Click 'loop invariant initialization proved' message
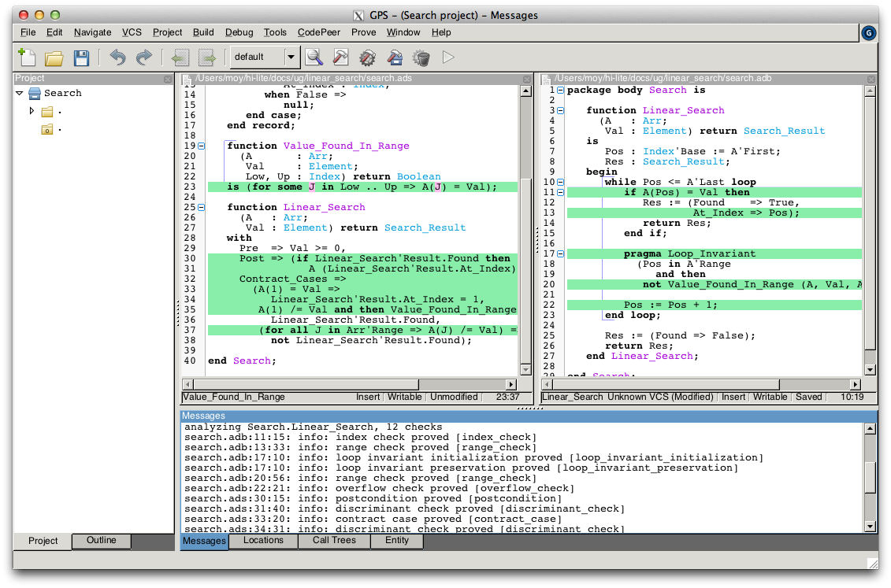Image resolution: width=891 pixels, height=588 pixels. click(473, 457)
